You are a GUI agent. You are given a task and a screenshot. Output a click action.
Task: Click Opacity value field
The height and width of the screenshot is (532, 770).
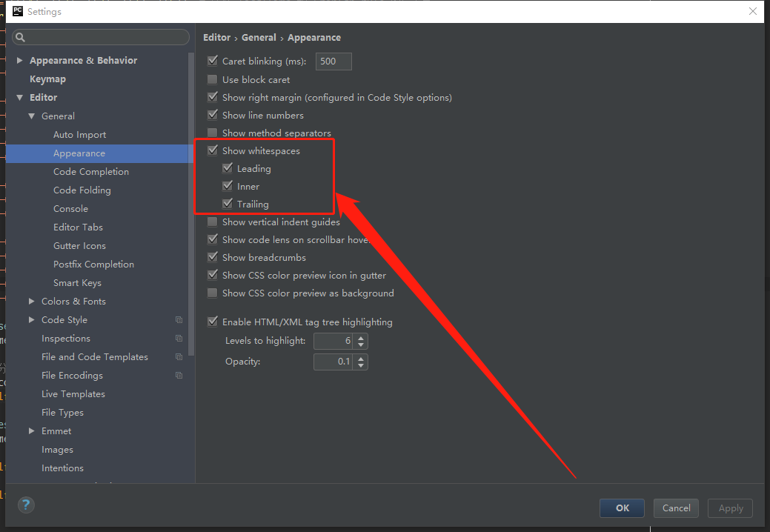[333, 362]
